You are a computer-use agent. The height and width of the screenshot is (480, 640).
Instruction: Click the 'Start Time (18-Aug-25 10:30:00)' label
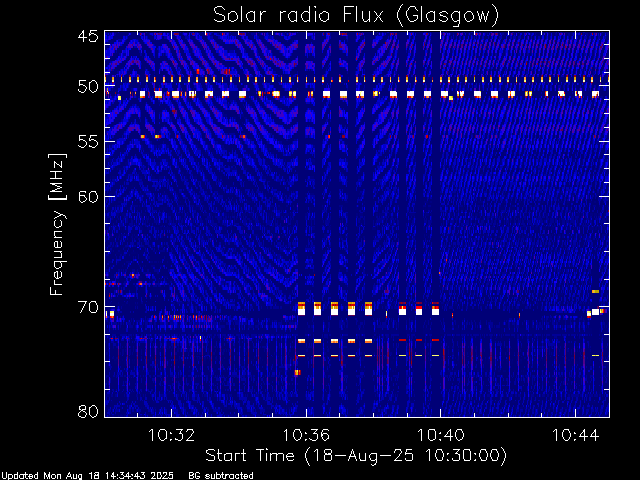356,456
